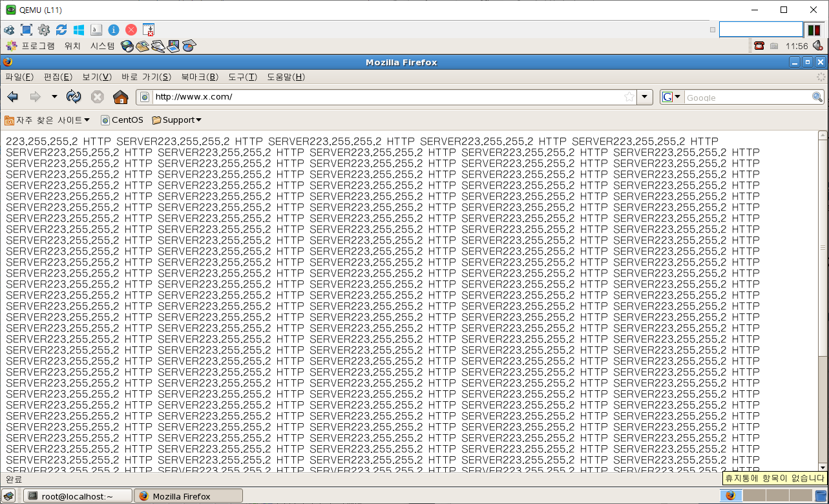Viewport: 829px width, 504px height.
Task: Click the 11:56 panel clock
Action: (797, 47)
